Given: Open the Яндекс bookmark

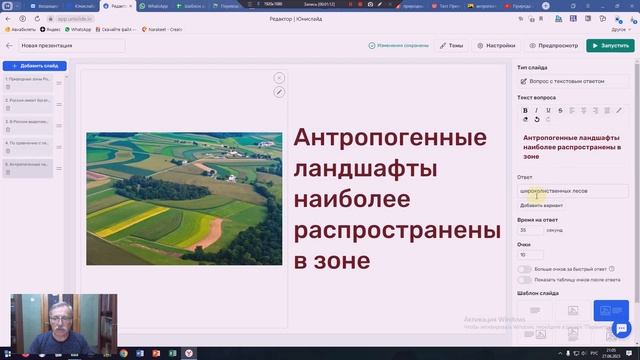Looking at the screenshot, I should click(50, 29).
